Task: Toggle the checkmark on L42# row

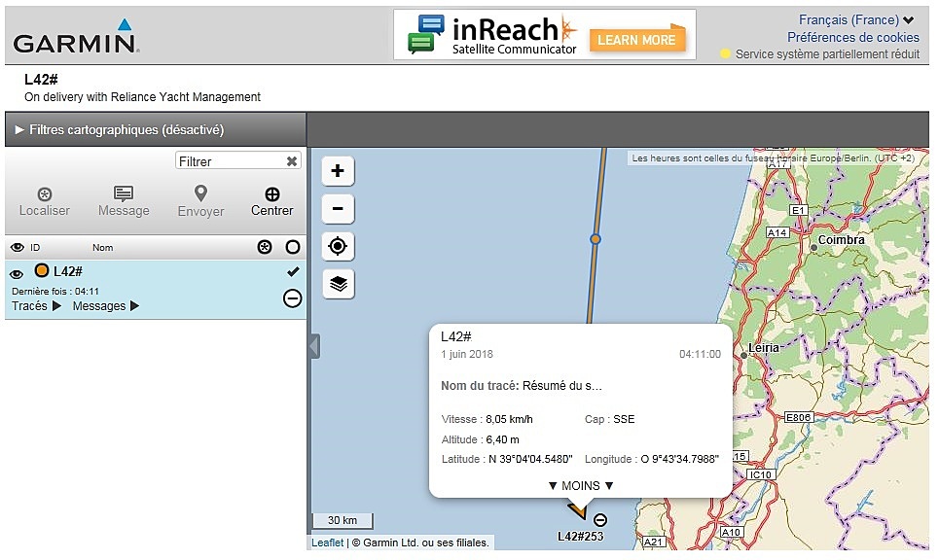Action: pyautogui.click(x=293, y=271)
